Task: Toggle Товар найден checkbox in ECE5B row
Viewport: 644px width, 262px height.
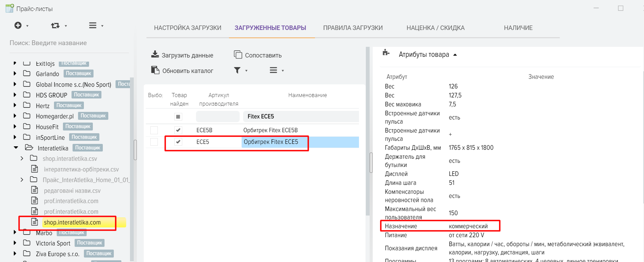Action: [x=178, y=130]
